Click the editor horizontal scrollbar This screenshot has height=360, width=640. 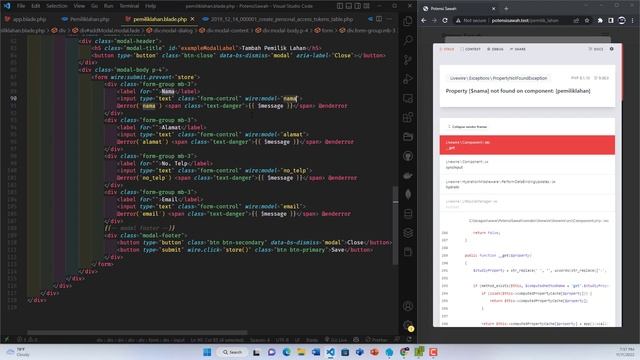pyautogui.click(x=137, y=332)
